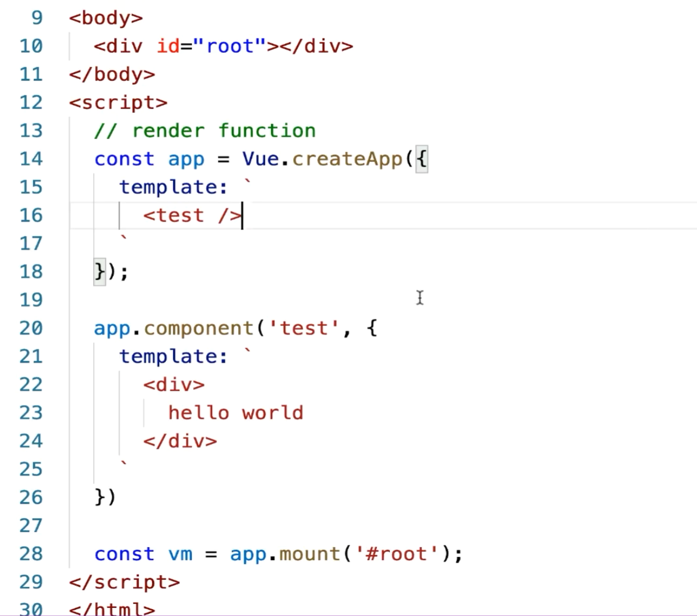Click the closing '})' on line 26

[x=105, y=498]
